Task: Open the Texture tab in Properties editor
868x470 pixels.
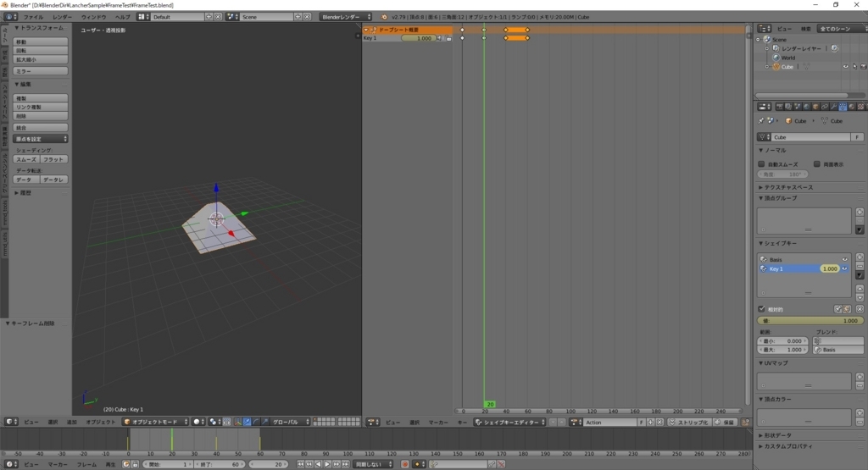Action: click(861, 107)
